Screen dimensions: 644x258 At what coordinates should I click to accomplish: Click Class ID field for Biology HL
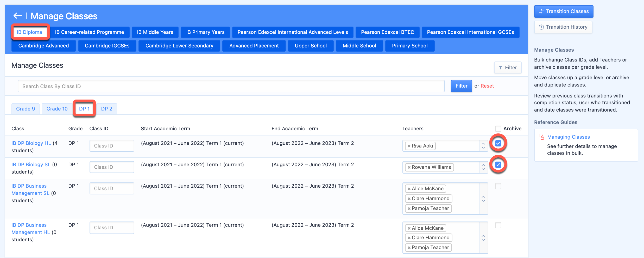tap(112, 146)
